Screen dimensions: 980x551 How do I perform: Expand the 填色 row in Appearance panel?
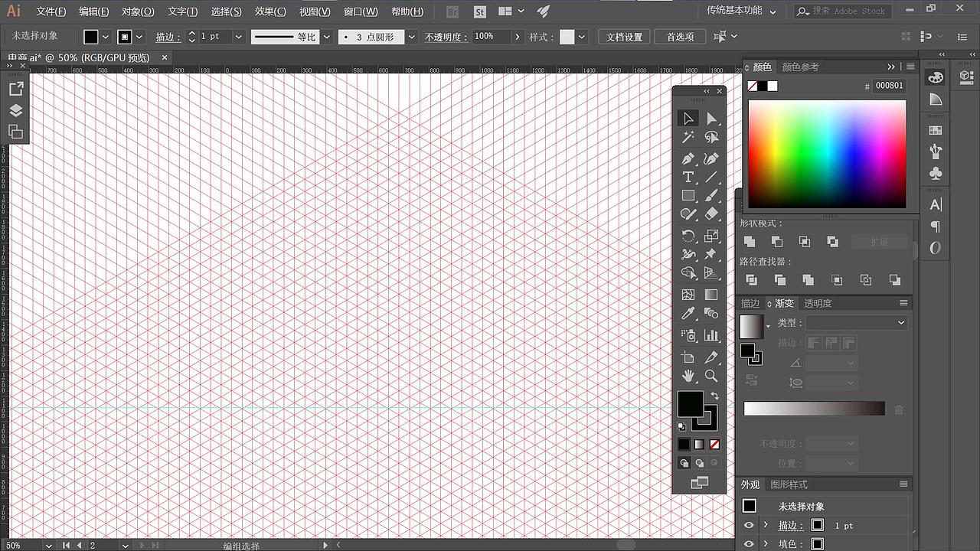point(766,544)
